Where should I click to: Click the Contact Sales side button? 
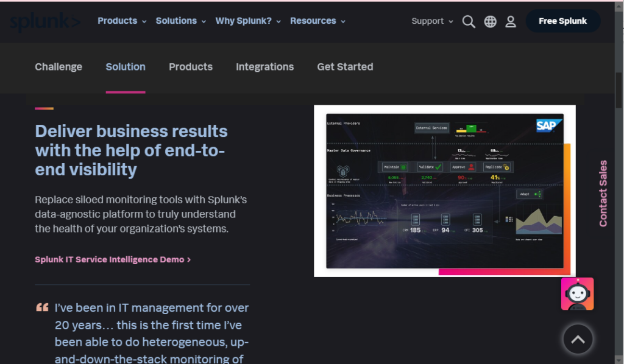603,192
